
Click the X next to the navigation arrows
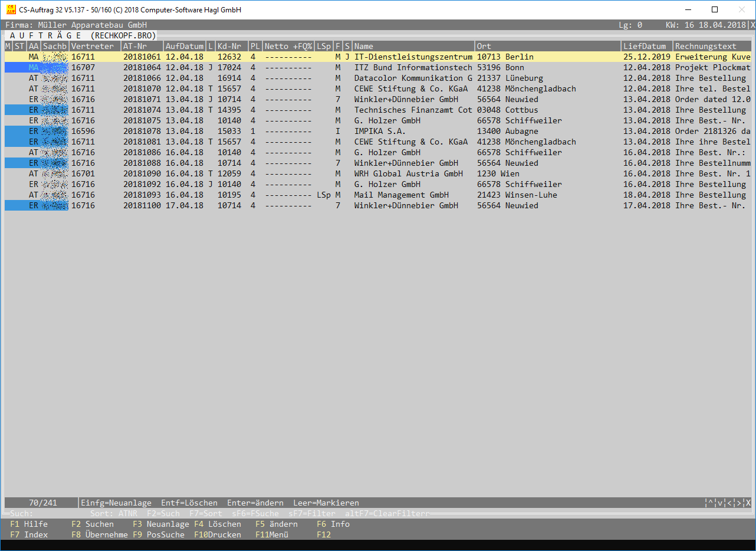point(748,503)
